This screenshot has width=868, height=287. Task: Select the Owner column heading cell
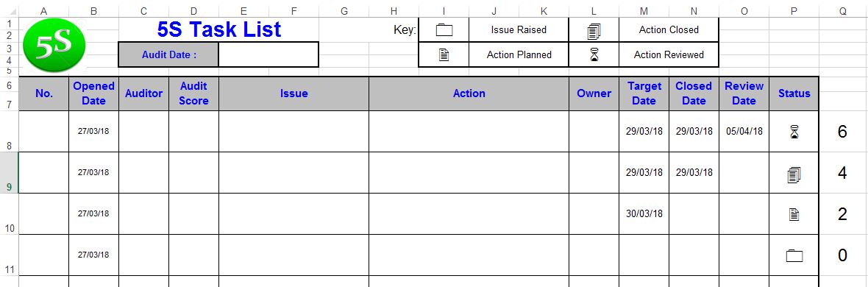click(594, 93)
